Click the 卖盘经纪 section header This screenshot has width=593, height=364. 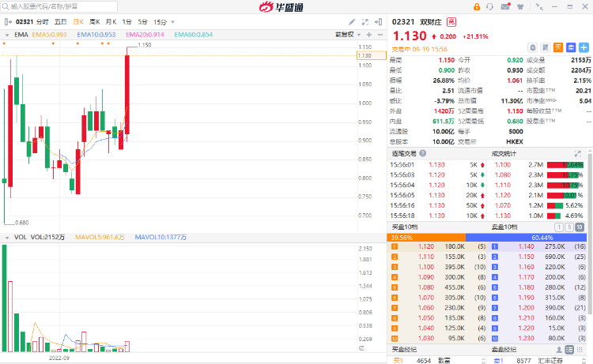coord(504,350)
